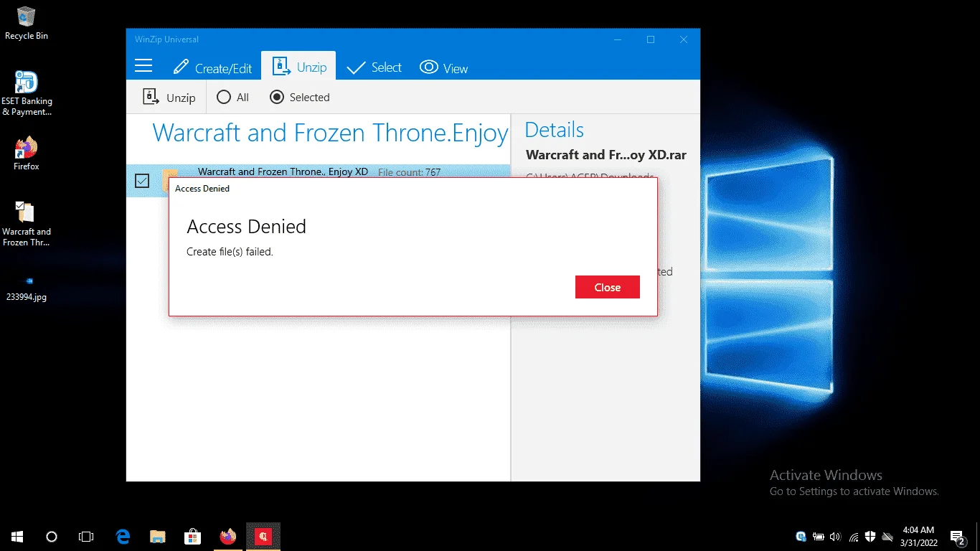980x551 pixels.
Task: Click the ESET tray icon
Action: [x=801, y=536]
